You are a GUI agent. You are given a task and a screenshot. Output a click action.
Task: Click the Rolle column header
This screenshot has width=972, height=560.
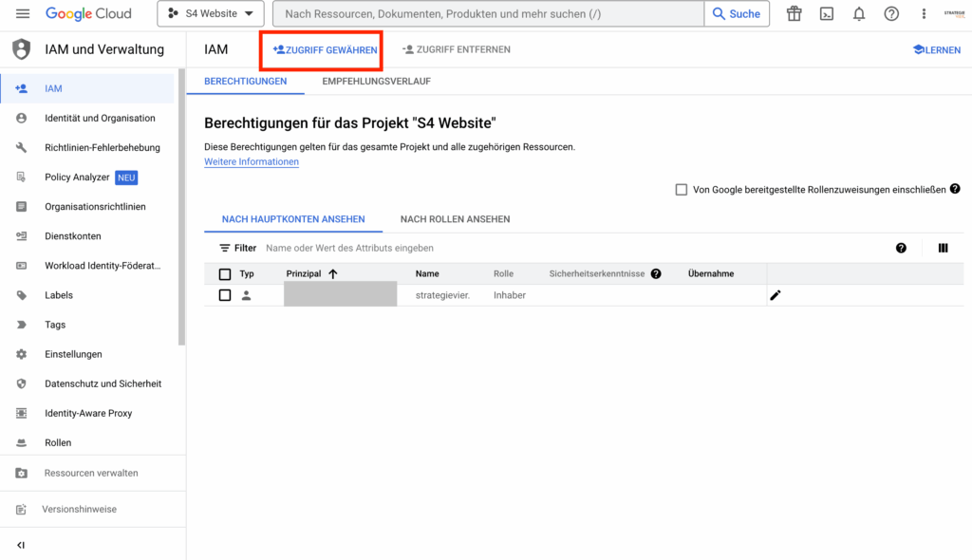503,274
